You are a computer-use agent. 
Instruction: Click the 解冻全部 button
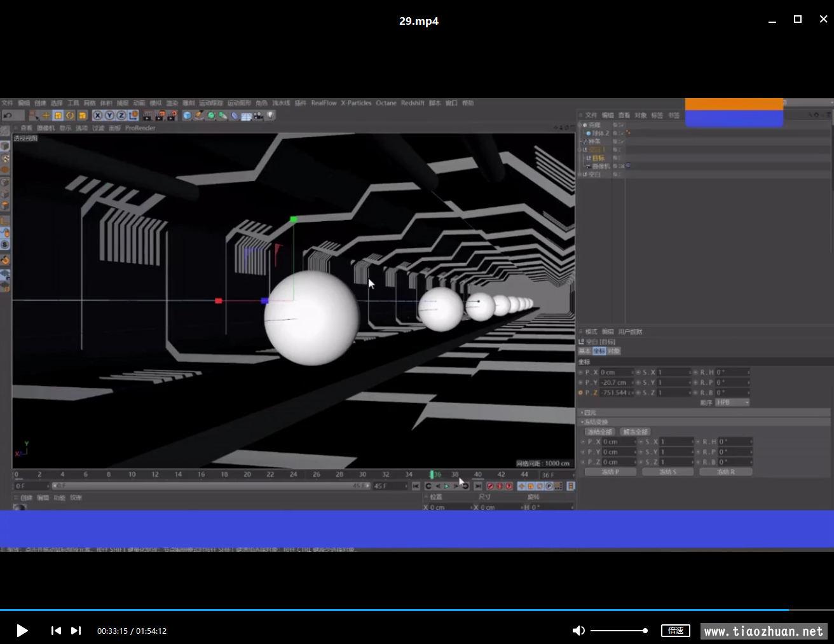tap(634, 432)
